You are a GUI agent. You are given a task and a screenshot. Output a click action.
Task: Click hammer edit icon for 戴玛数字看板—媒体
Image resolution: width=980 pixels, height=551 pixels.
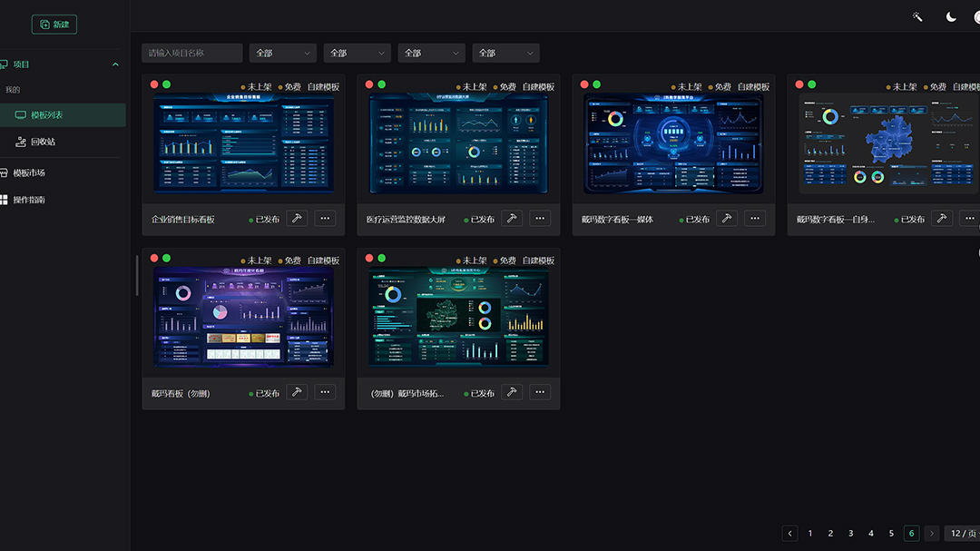click(x=726, y=218)
